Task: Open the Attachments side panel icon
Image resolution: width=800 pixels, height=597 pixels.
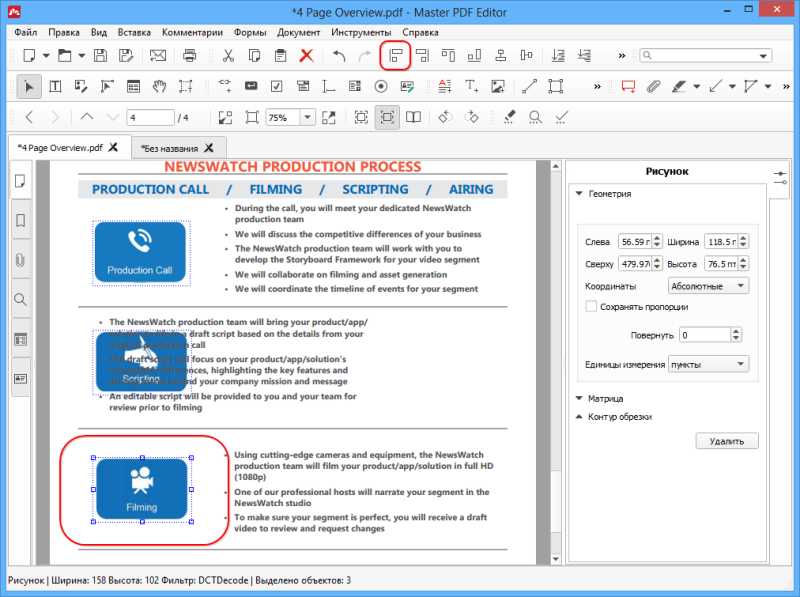Action: tap(20, 260)
